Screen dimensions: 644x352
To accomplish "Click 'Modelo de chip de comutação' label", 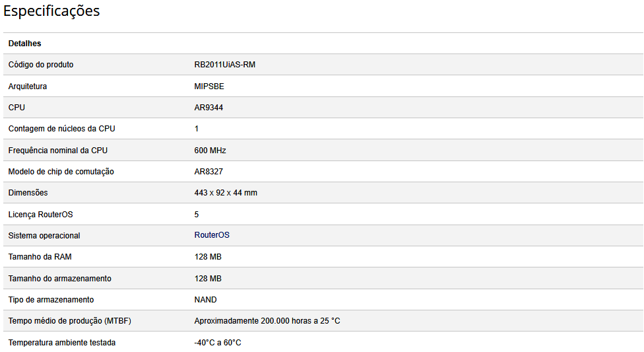I will (x=61, y=172).
